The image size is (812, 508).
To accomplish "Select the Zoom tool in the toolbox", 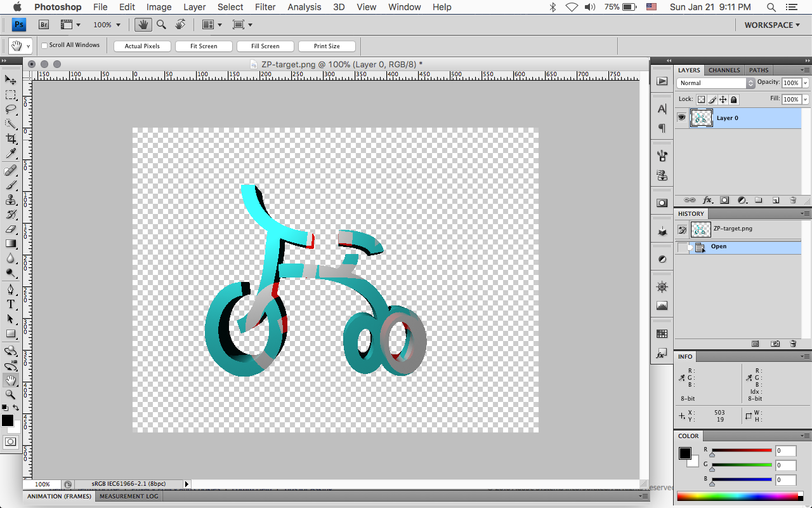I will (11, 394).
